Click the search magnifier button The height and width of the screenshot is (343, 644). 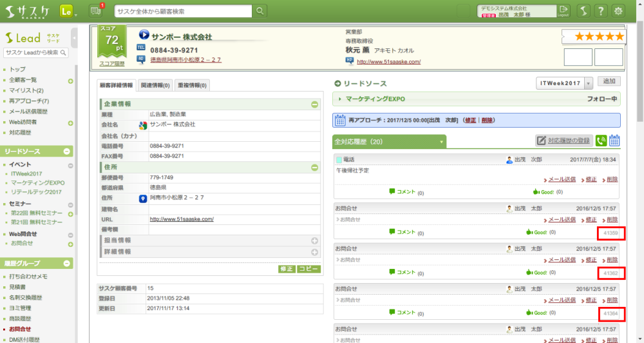click(260, 11)
